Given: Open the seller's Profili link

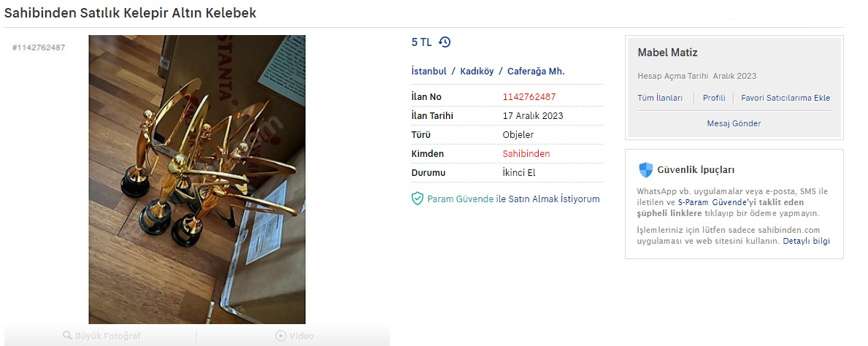Looking at the screenshot, I should [x=714, y=98].
